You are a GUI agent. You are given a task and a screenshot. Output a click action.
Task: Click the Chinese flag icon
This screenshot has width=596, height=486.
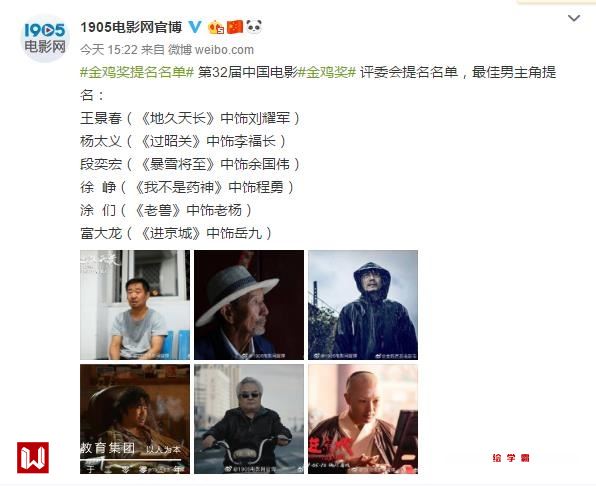tap(235, 27)
